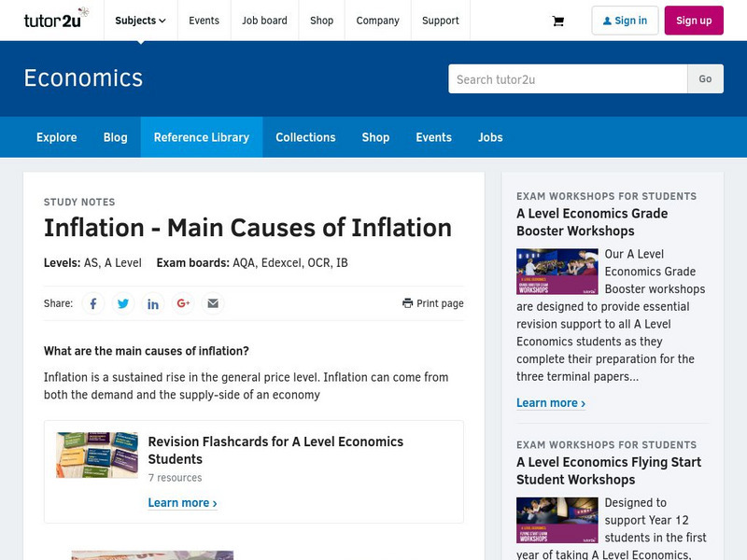Screen dimensions: 747x560
Task: Switch to the Collections tab
Action: tap(305, 137)
